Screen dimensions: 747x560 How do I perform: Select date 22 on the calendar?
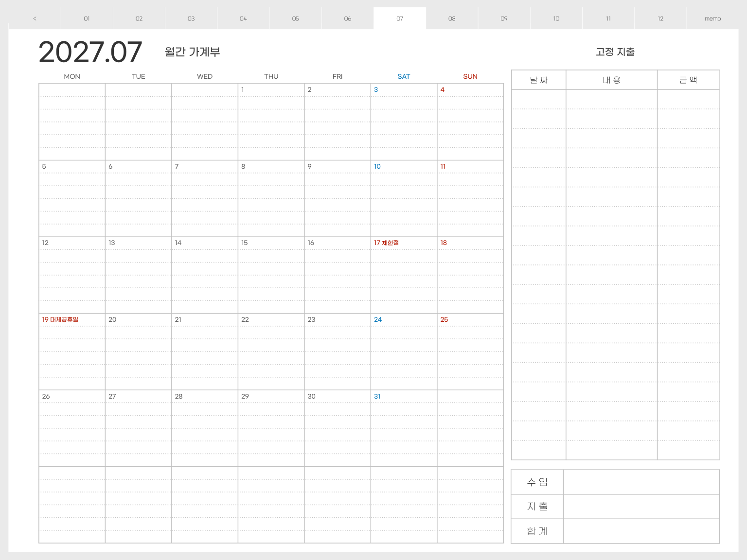[245, 319]
